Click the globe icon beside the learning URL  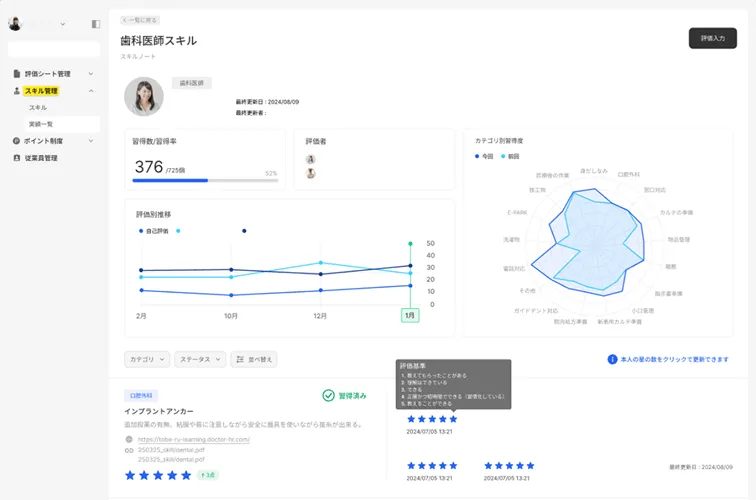click(129, 439)
